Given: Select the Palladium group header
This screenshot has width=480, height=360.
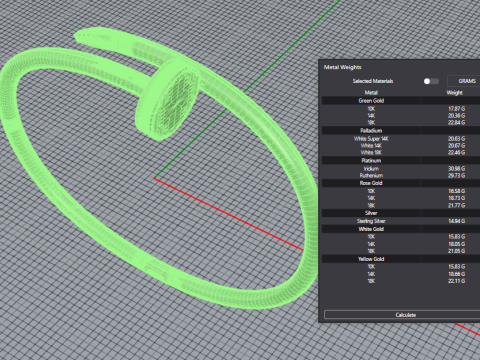Looking at the screenshot, I should coord(401,130).
